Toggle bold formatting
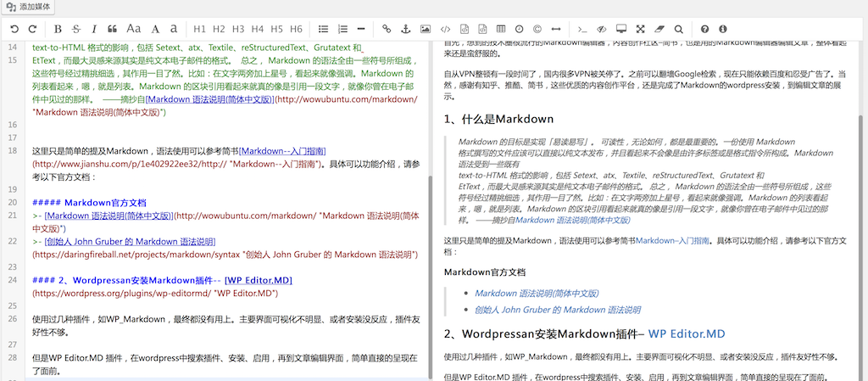This screenshot has height=381, width=868. 58,29
